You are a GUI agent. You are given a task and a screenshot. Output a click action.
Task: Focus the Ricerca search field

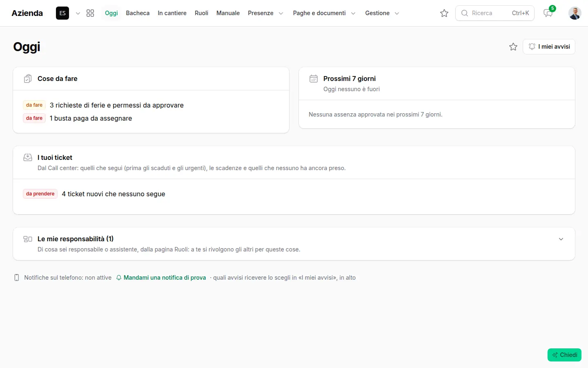(495, 13)
